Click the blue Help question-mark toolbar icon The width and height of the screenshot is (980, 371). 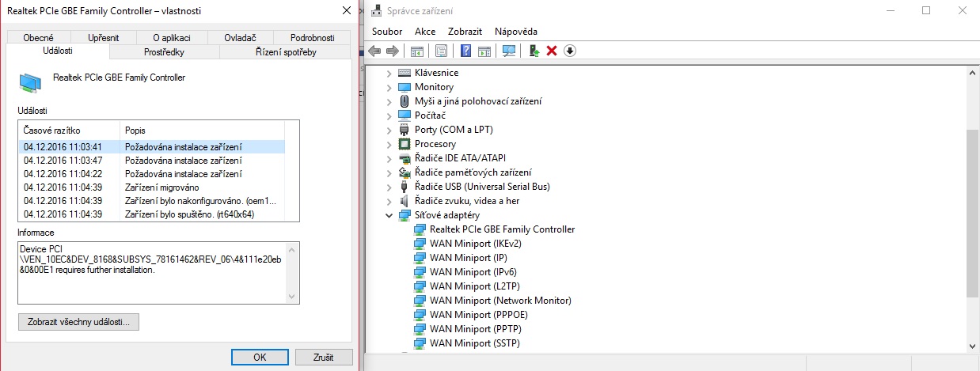click(466, 51)
